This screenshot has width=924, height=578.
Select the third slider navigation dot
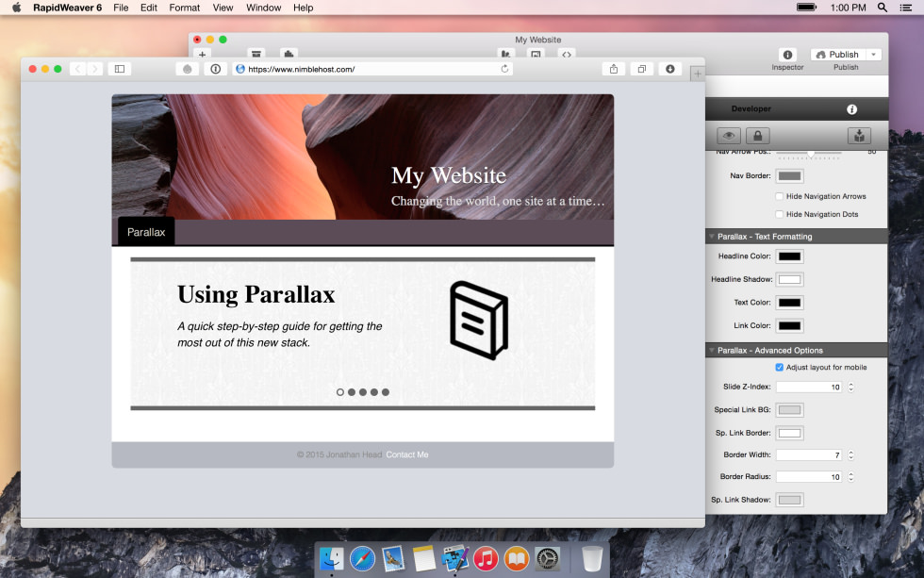pyautogui.click(x=362, y=392)
